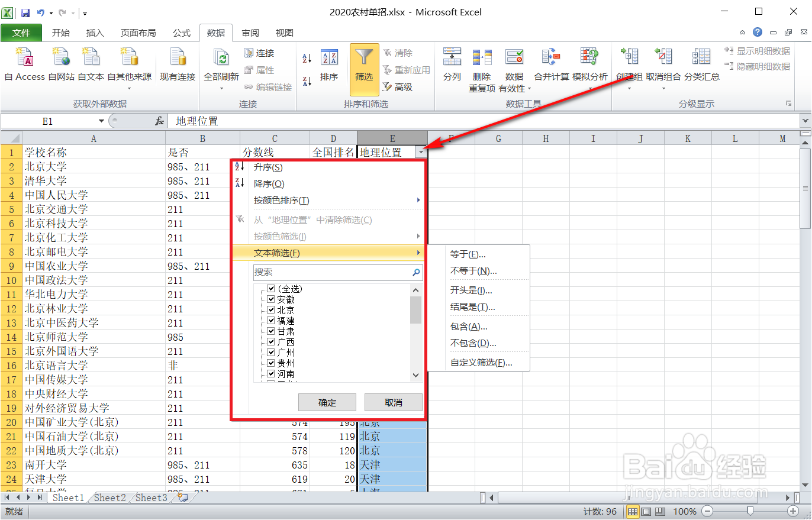Toggle the 安徽 checkbox off

click(x=271, y=299)
